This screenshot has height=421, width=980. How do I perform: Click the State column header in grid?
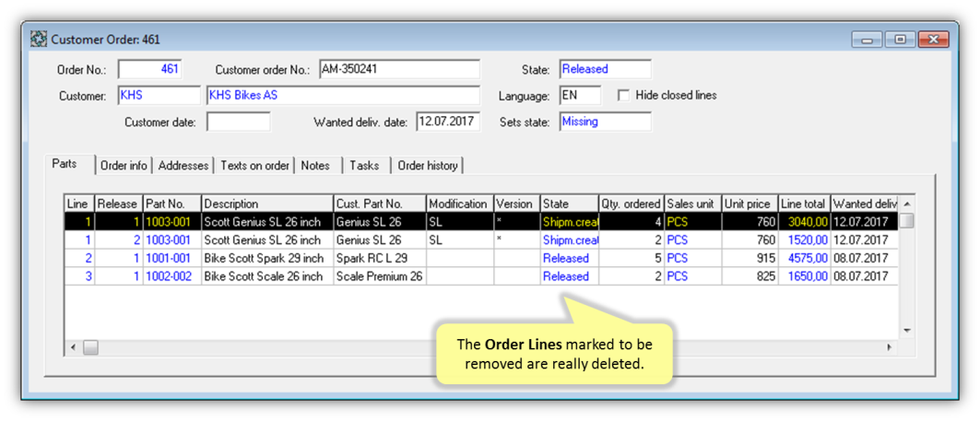pyautogui.click(x=570, y=204)
